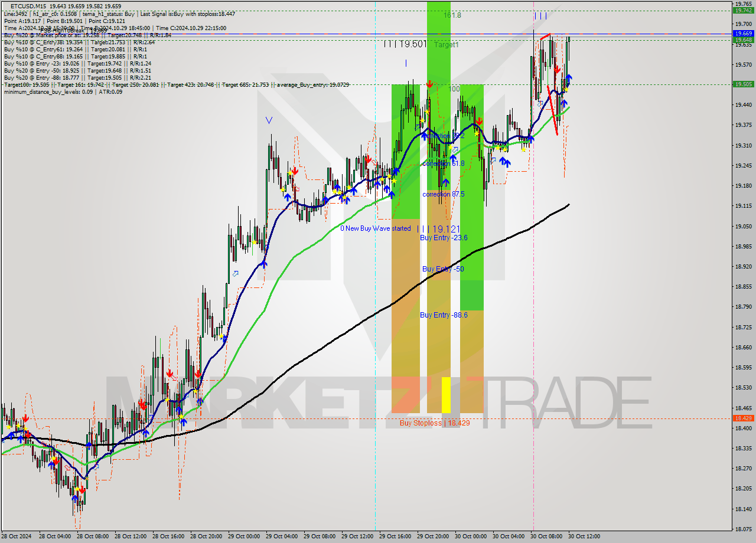
Task: Click the 'Buy Entry -88.6' label
Action: coord(444,315)
